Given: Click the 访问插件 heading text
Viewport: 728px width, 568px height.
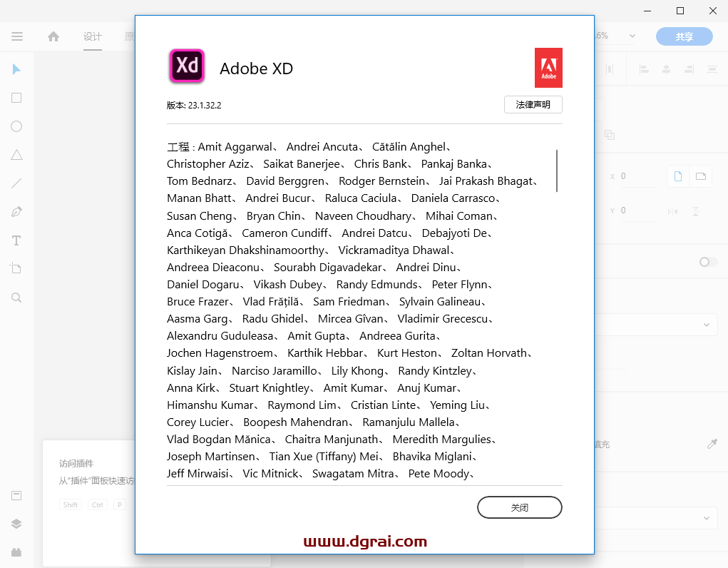Looking at the screenshot, I should (x=76, y=463).
